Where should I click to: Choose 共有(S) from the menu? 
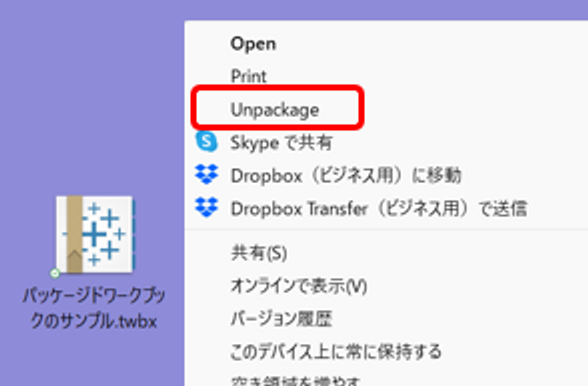point(259,253)
